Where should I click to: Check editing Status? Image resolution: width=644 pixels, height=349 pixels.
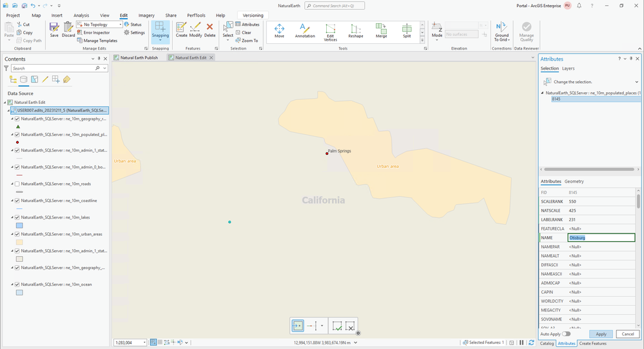click(x=133, y=25)
